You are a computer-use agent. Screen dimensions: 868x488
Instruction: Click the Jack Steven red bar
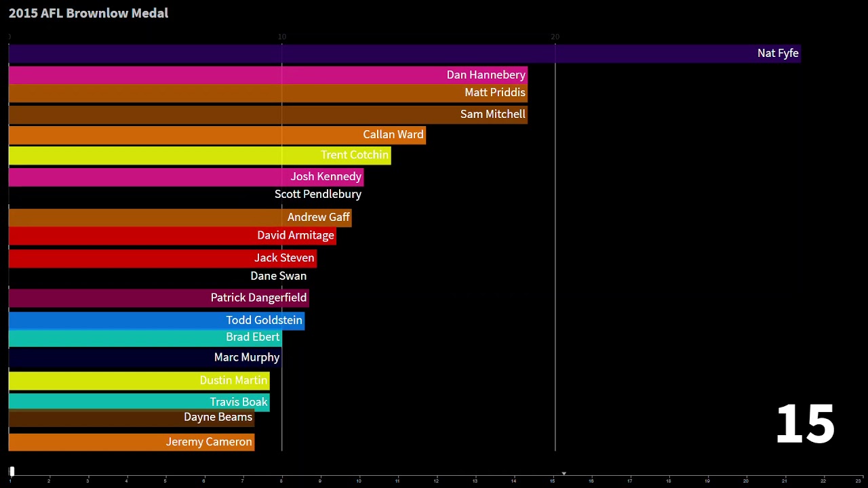coord(163,258)
